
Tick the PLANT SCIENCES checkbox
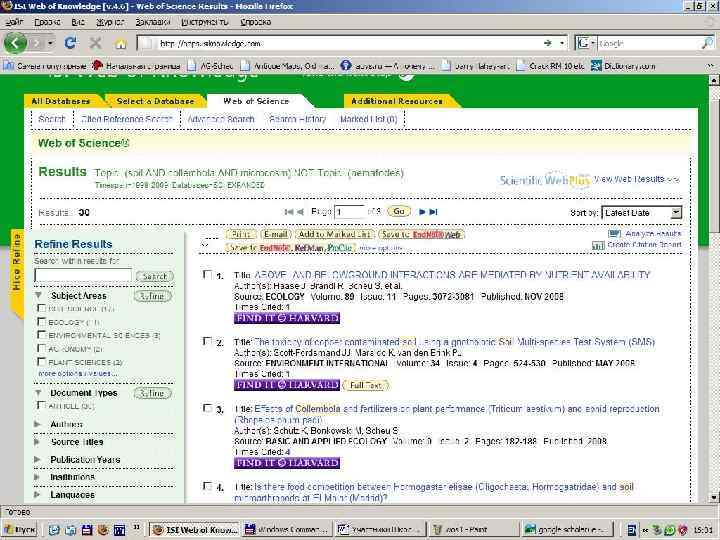(42, 362)
